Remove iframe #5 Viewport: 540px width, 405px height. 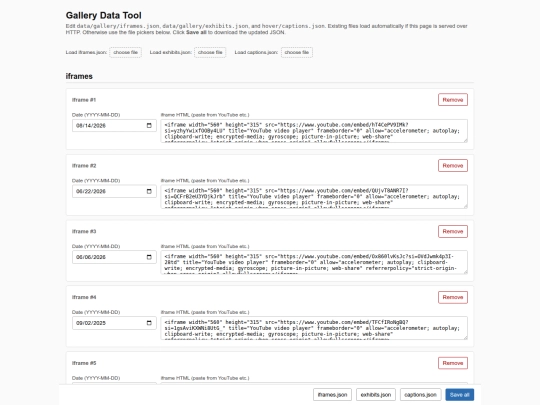pyautogui.click(x=453, y=363)
